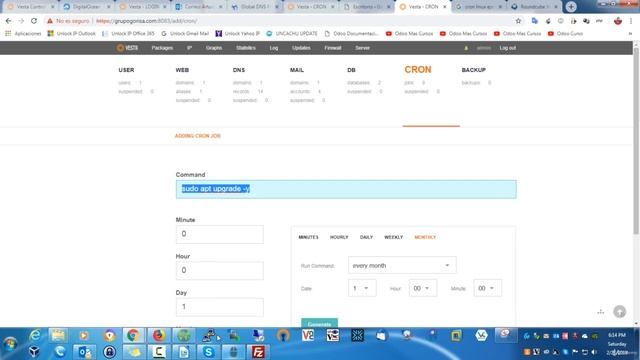Open the UNCACHU UPDATE bookmark
The height and width of the screenshot is (360, 640).
(292, 33)
